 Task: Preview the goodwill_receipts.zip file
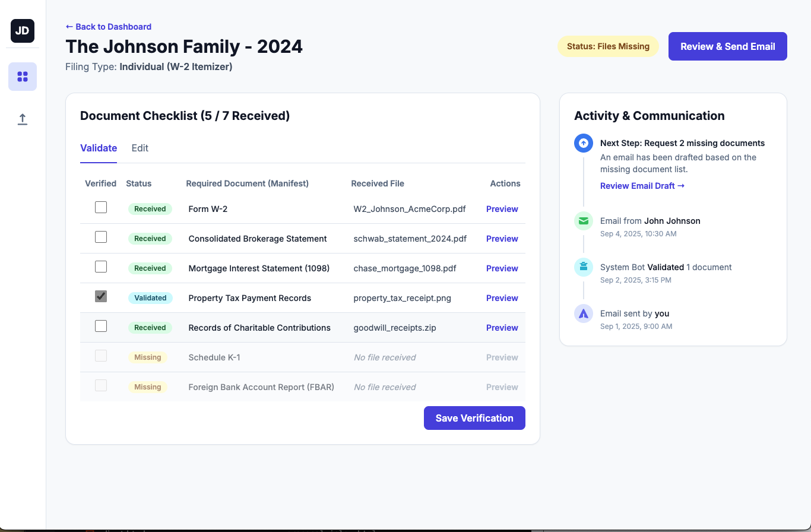click(x=502, y=327)
